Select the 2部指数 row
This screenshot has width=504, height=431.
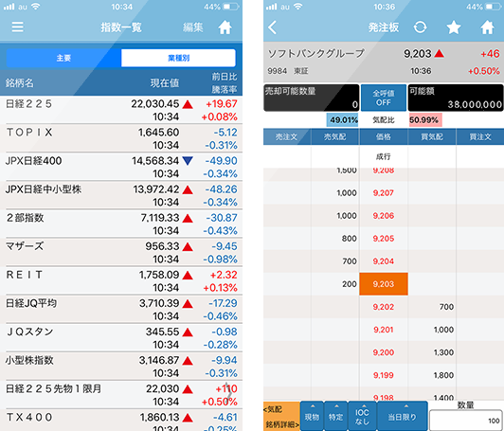121,224
